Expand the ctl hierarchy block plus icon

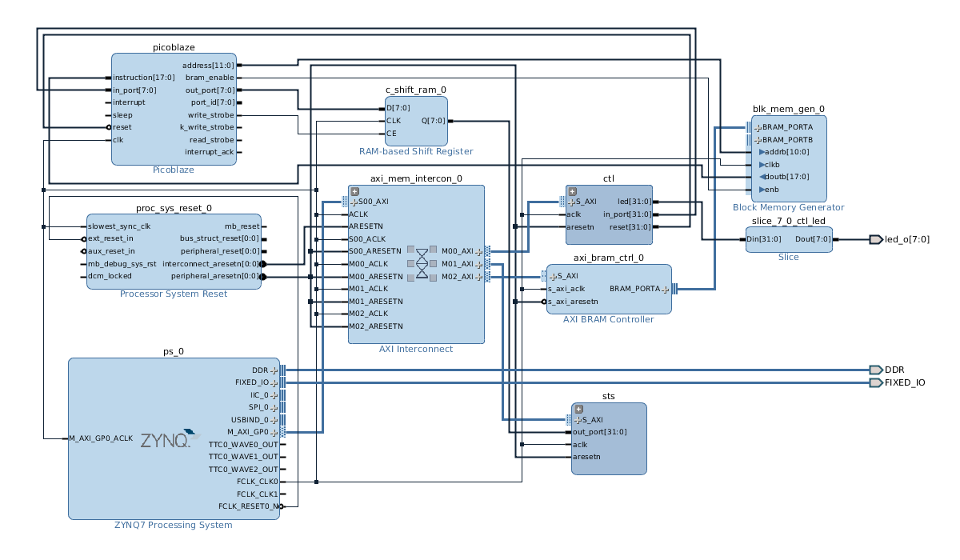tap(572, 191)
